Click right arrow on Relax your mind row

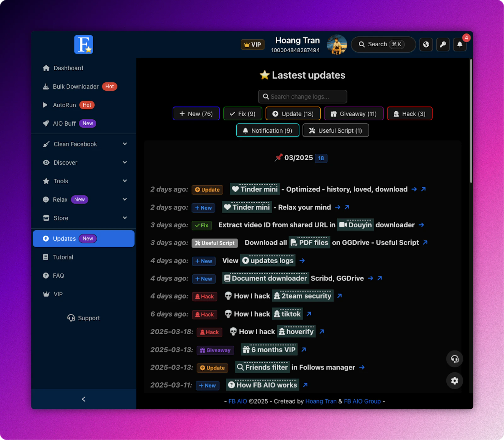[338, 207]
